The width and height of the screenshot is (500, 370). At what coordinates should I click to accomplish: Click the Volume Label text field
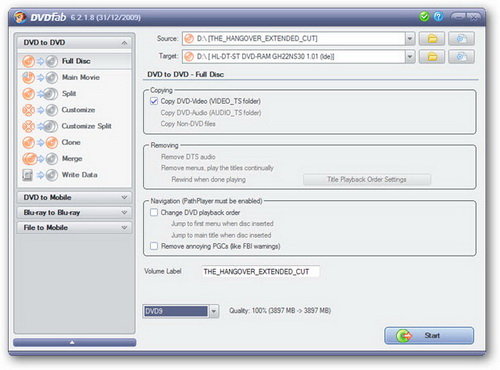click(x=260, y=272)
